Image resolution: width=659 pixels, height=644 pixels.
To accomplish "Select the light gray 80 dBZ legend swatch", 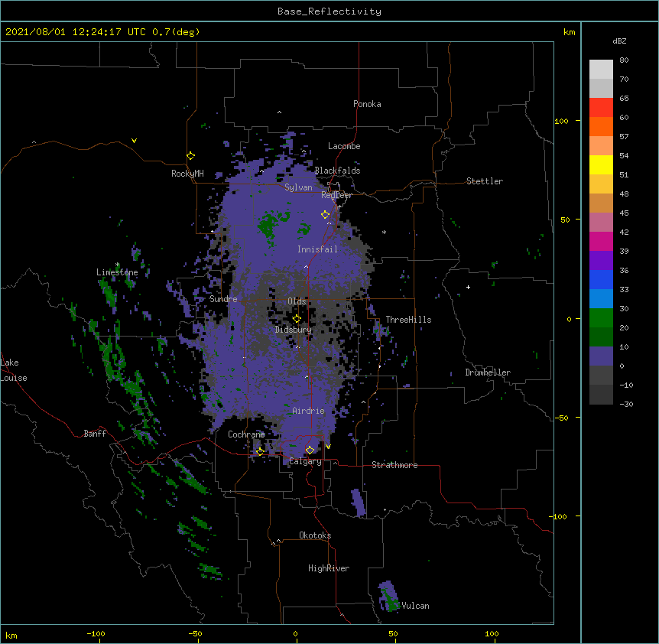I will [601, 69].
